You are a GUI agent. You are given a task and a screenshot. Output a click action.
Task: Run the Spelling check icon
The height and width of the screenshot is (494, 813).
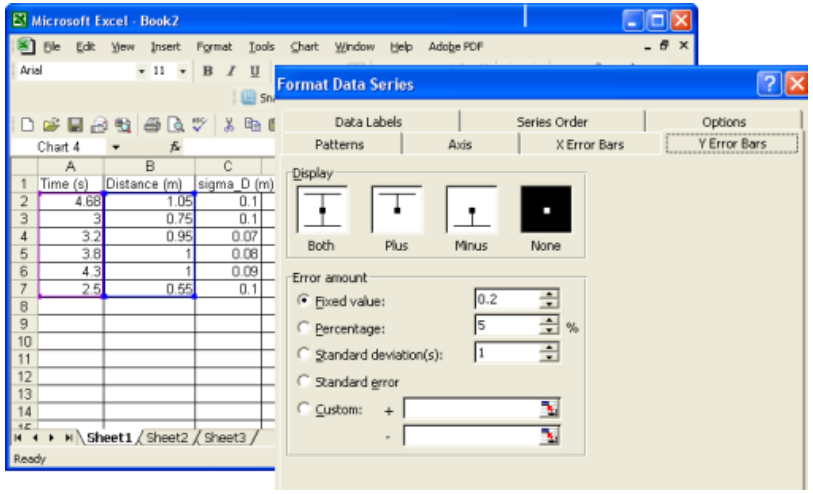coord(198,125)
